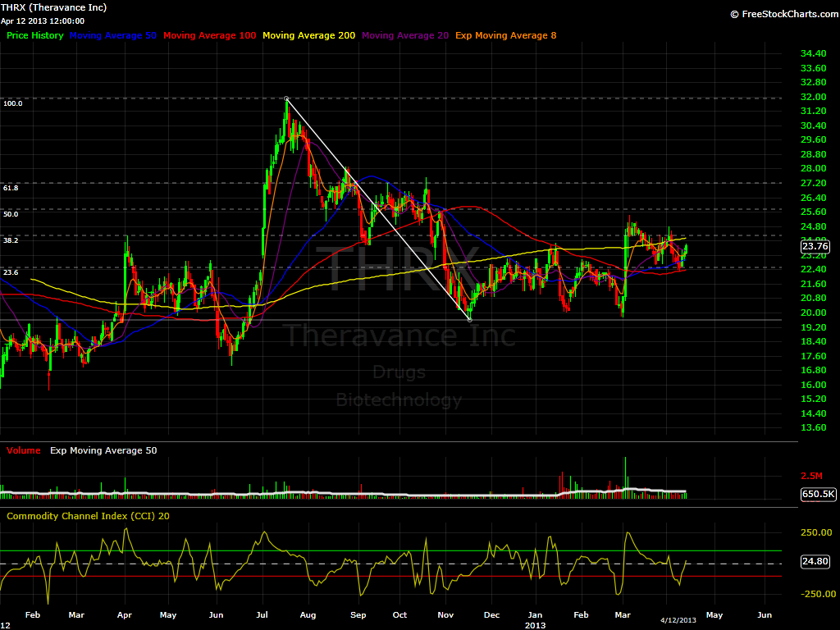Select the Fibonacci 100.0 level label
This screenshot has height=630, width=840.
[13, 103]
